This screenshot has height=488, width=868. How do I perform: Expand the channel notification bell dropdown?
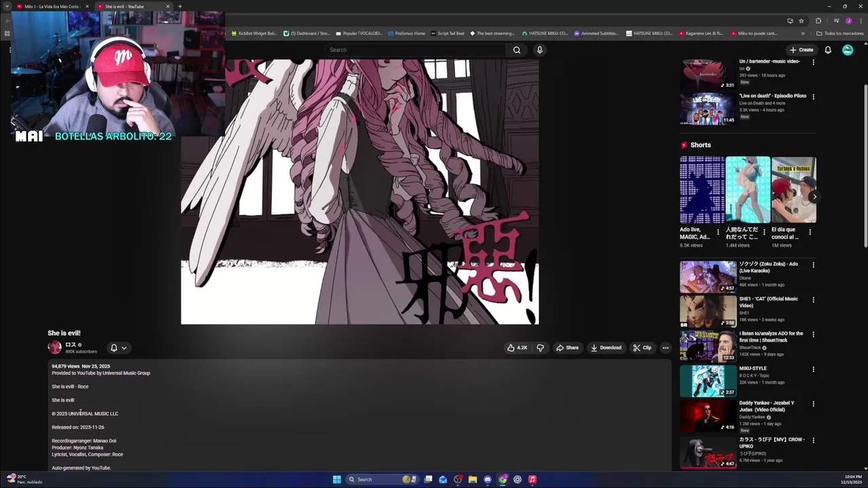click(x=118, y=348)
